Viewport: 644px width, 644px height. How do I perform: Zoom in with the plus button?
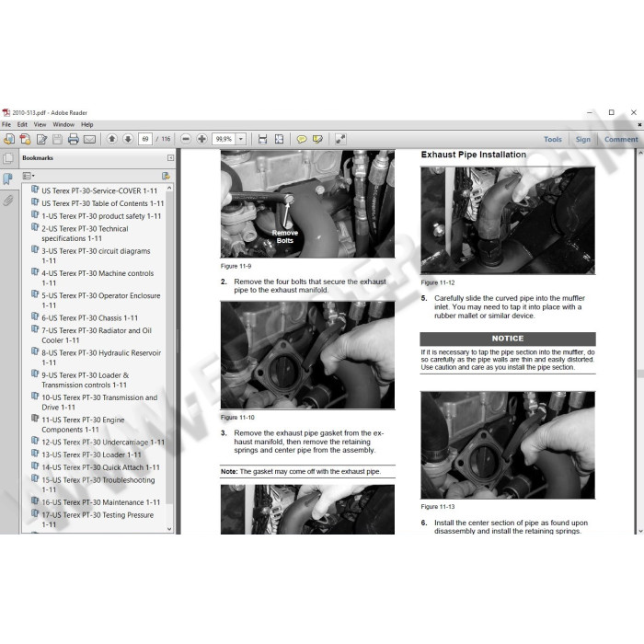point(201,139)
